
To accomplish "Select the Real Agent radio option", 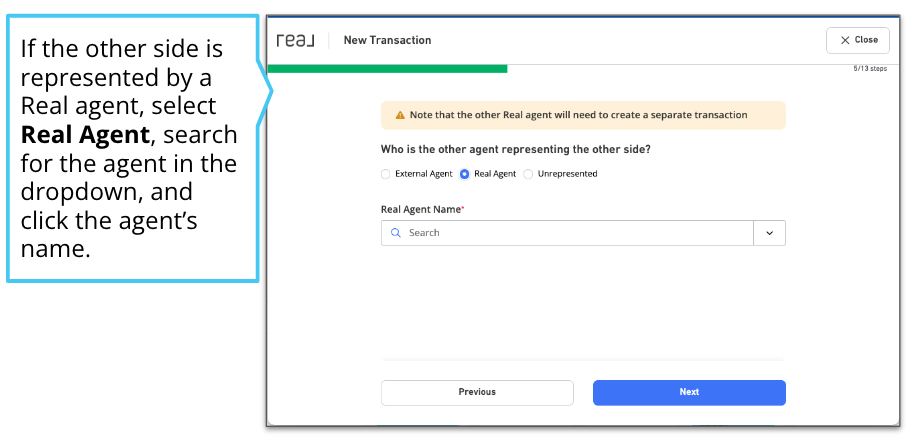I will click(x=465, y=174).
